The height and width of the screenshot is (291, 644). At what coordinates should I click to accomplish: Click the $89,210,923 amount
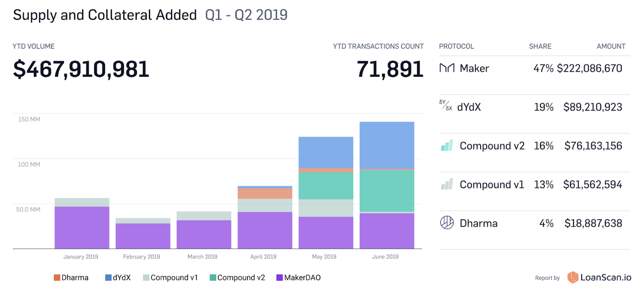point(593,107)
